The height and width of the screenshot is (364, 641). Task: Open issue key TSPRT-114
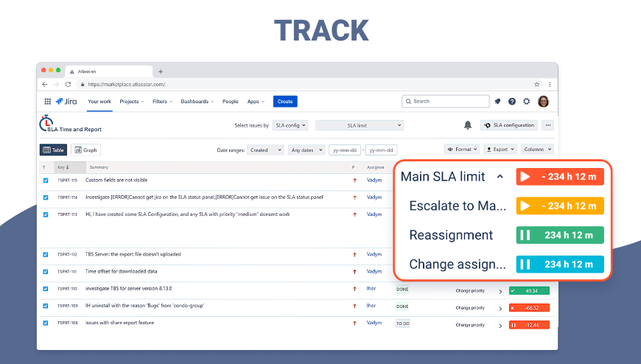[x=68, y=197]
